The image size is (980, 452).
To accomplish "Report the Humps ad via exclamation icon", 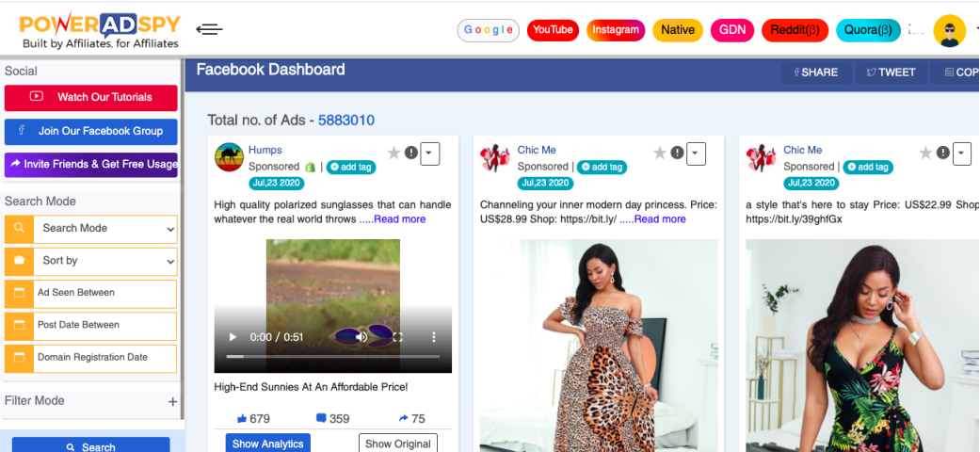I will [x=410, y=152].
